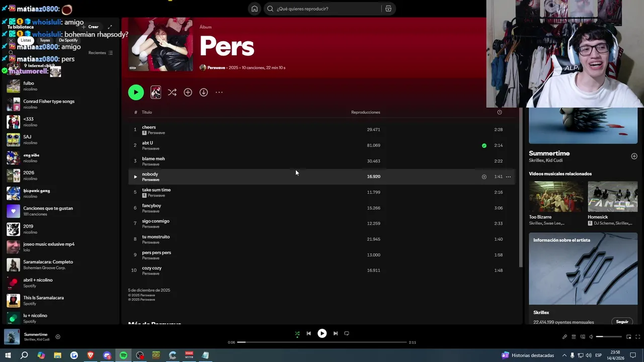Add Pers album to library plus icon
The image size is (644, 362).
[188, 93]
